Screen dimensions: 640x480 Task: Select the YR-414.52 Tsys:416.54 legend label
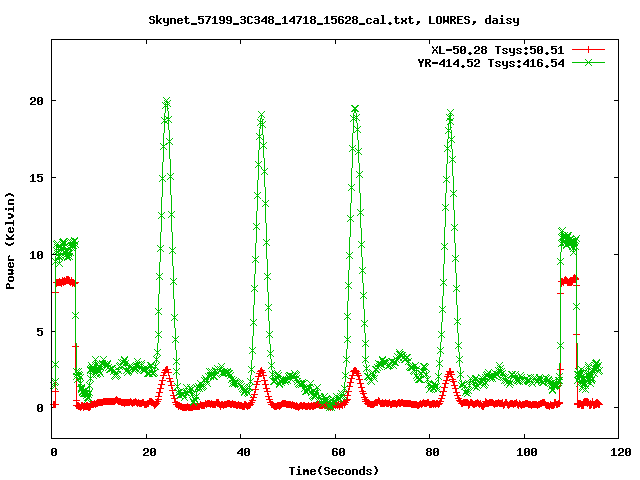(491, 63)
